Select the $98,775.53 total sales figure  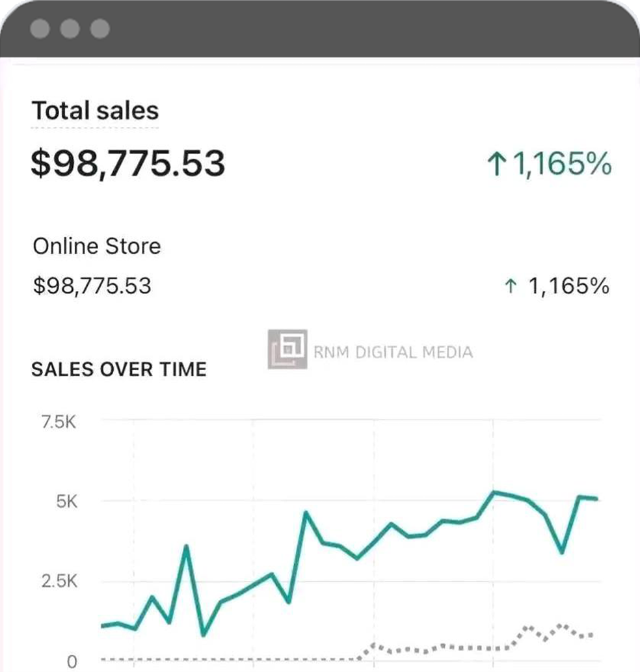coord(128,163)
